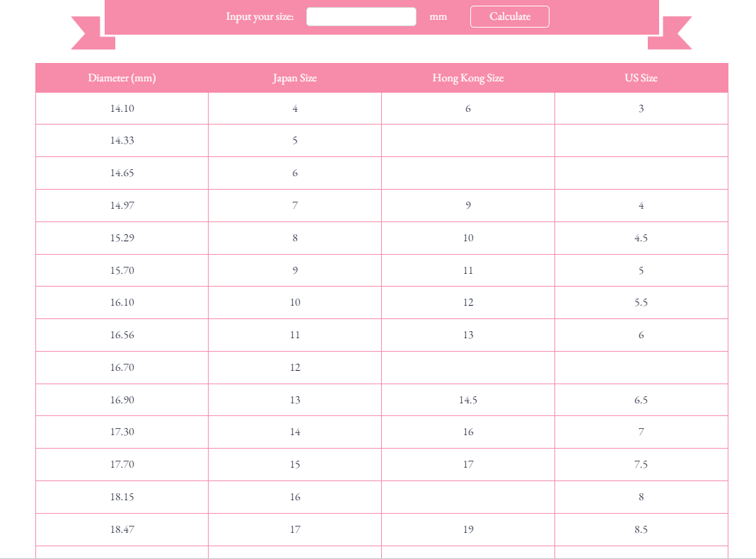Viewport: 756px width, 559px height.
Task: Click Hong Kong size 16 in 17.30 row
Action: [468, 432]
